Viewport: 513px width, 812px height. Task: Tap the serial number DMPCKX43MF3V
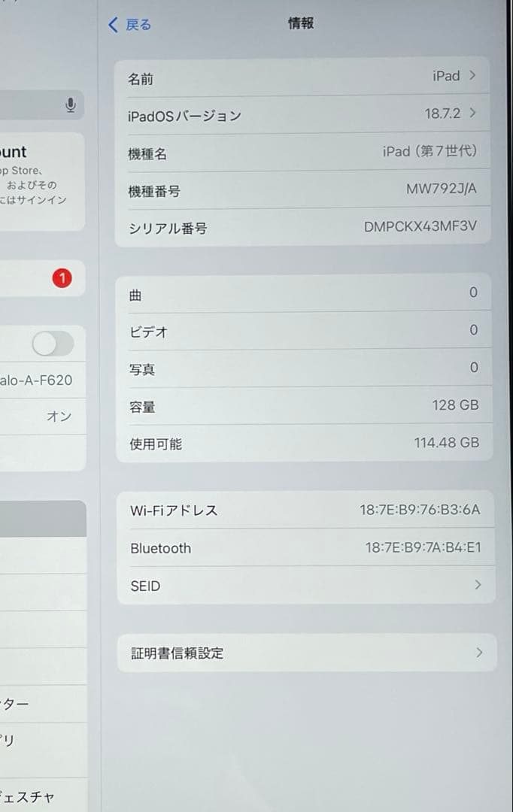pyautogui.click(x=420, y=226)
